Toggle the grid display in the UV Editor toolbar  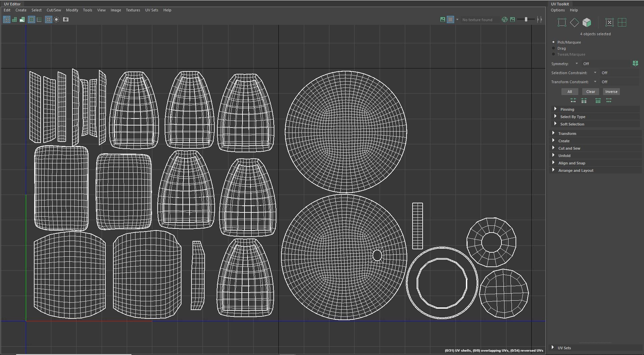pyautogui.click(x=48, y=19)
